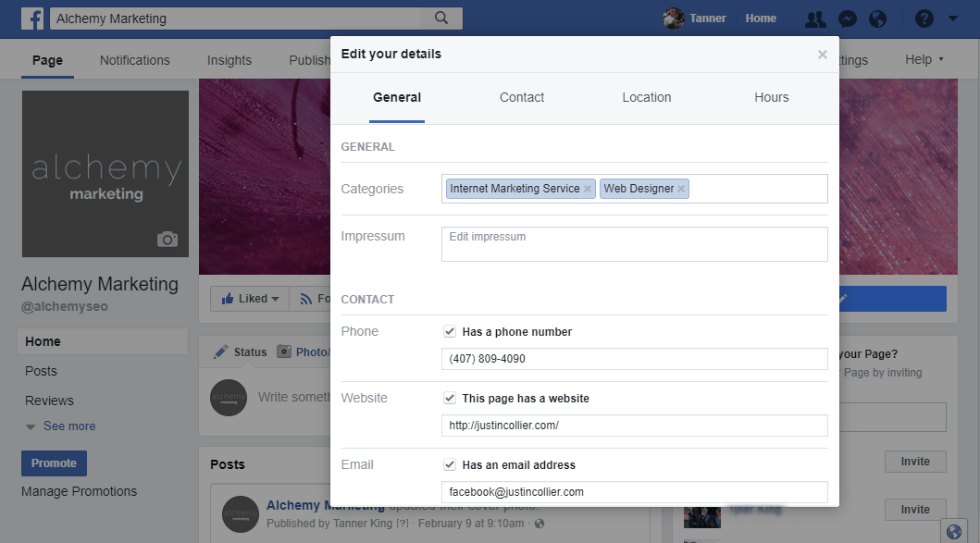The image size is (980, 543).
Task: Open the Help dropdown menu
Action: tap(924, 59)
